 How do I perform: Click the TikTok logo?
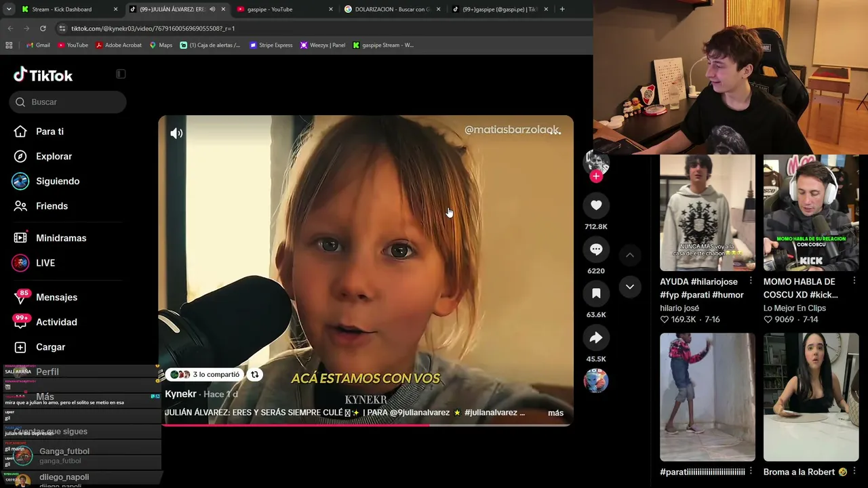[43, 75]
